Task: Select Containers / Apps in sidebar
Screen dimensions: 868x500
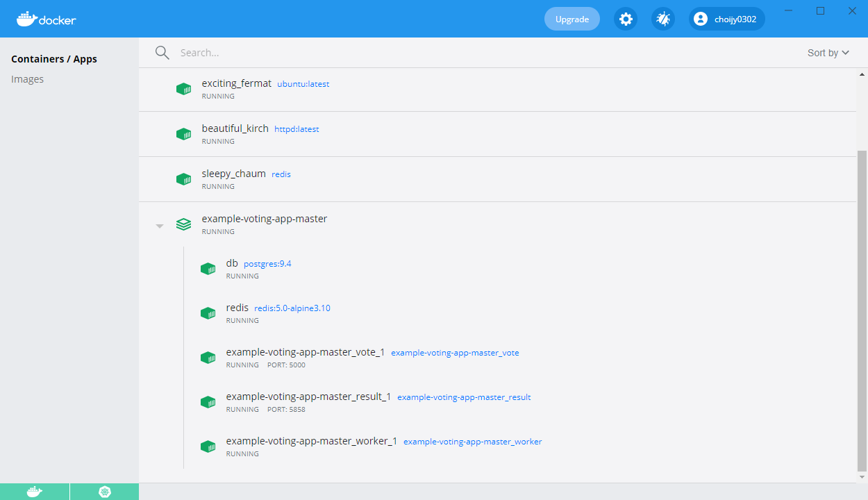Action: 54,59
